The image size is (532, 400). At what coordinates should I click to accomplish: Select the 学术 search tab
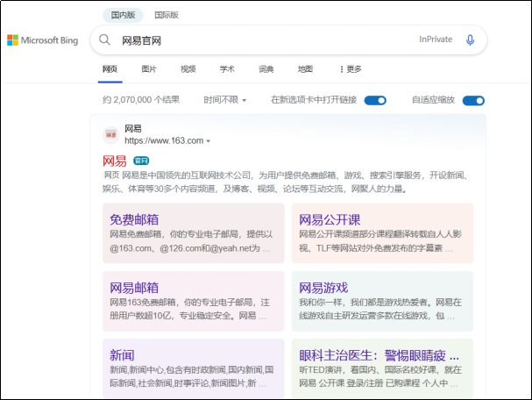pos(227,69)
